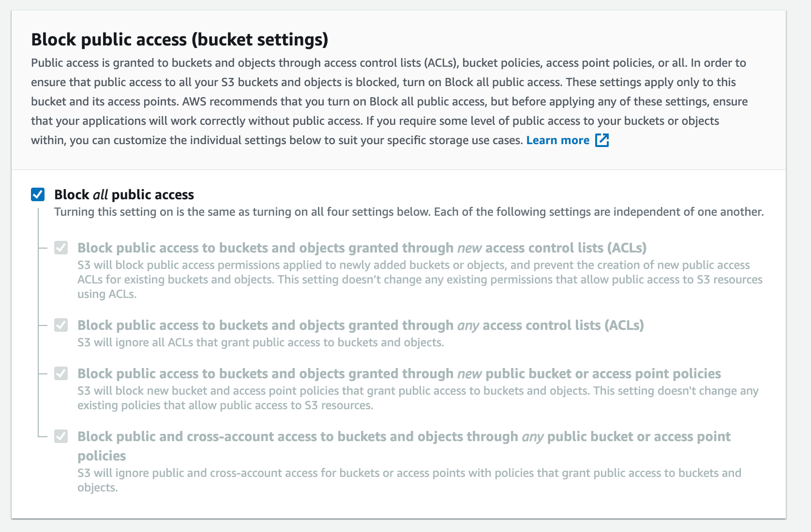Click the label for blocking access through any ACLs

tap(361, 325)
